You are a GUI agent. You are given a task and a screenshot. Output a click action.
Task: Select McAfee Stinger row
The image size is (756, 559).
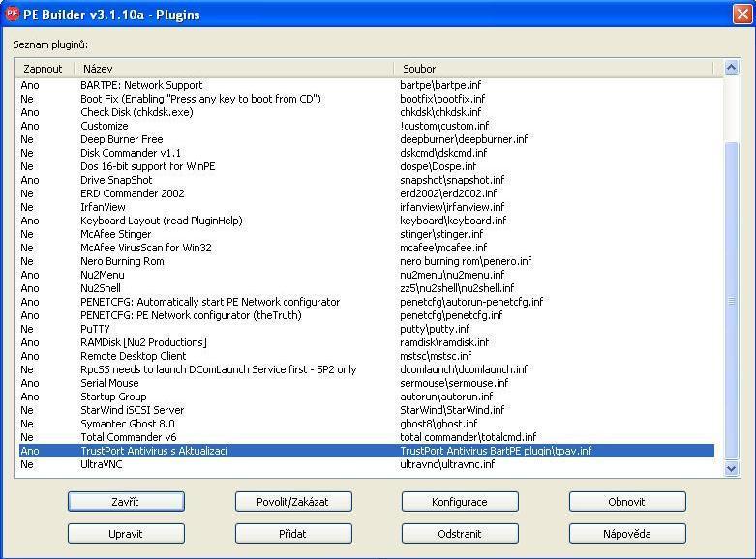(367, 234)
